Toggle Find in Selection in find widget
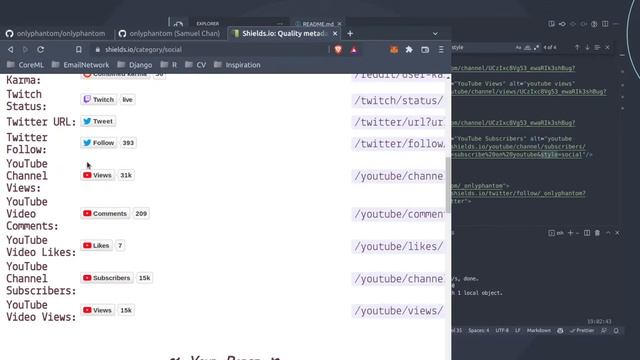Viewport: 640px width, 360px height. [x=597, y=47]
